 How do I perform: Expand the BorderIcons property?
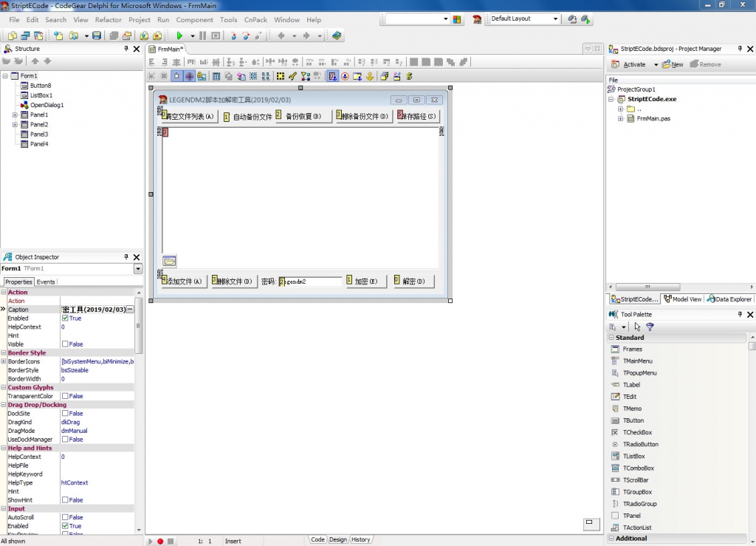(x=4, y=362)
